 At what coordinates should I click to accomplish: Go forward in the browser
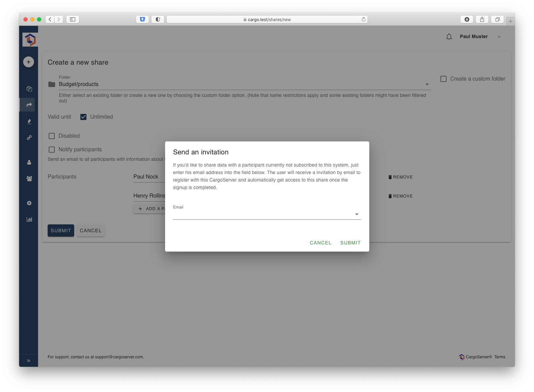pos(59,19)
